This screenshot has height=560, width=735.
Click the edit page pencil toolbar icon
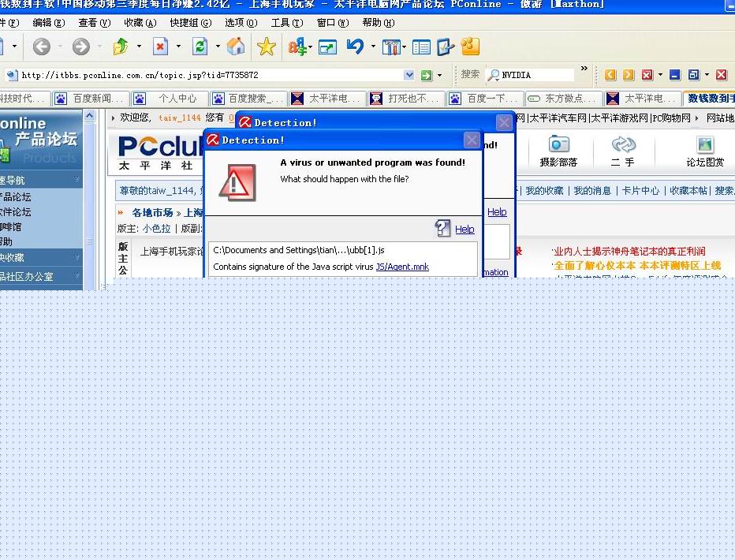point(446,47)
